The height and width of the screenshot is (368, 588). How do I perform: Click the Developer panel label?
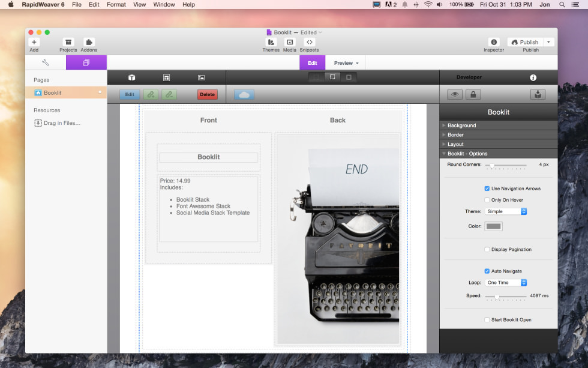coord(469,77)
